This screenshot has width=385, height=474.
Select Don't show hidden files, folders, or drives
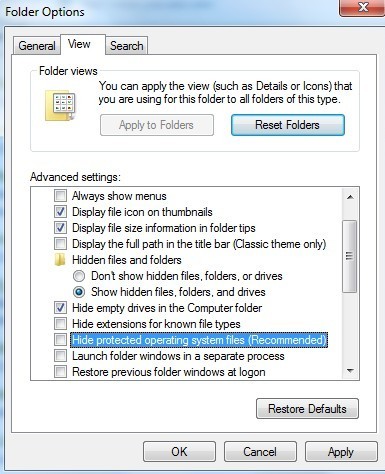point(79,276)
